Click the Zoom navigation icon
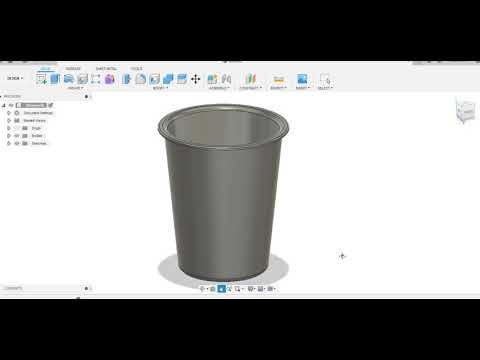The image size is (480, 360). pos(229,289)
